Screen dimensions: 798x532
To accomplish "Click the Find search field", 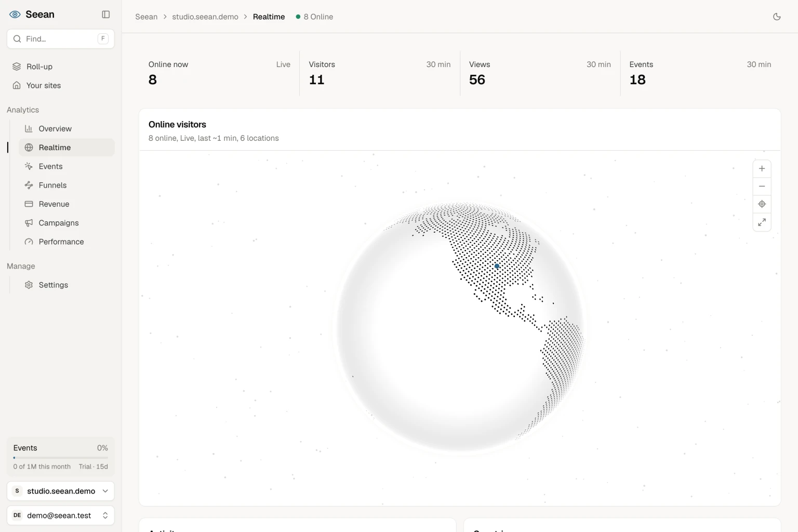I will (x=61, y=39).
